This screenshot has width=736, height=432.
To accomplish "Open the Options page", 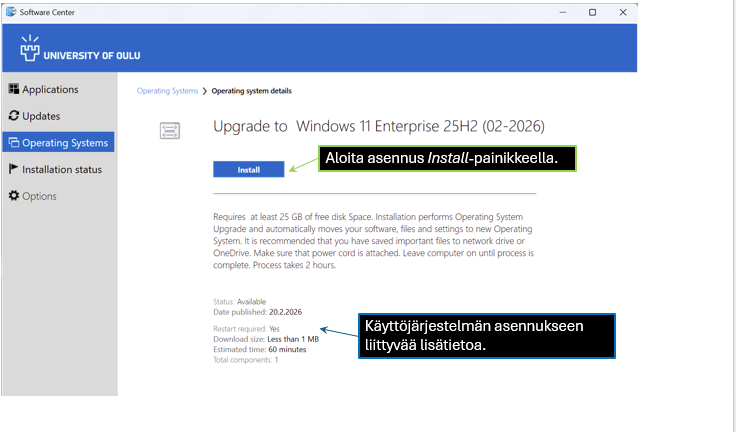I will [x=39, y=196].
